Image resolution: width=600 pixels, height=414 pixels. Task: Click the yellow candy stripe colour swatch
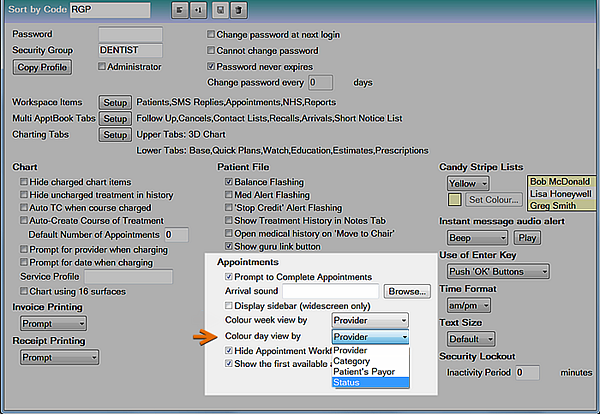pyautogui.click(x=455, y=200)
